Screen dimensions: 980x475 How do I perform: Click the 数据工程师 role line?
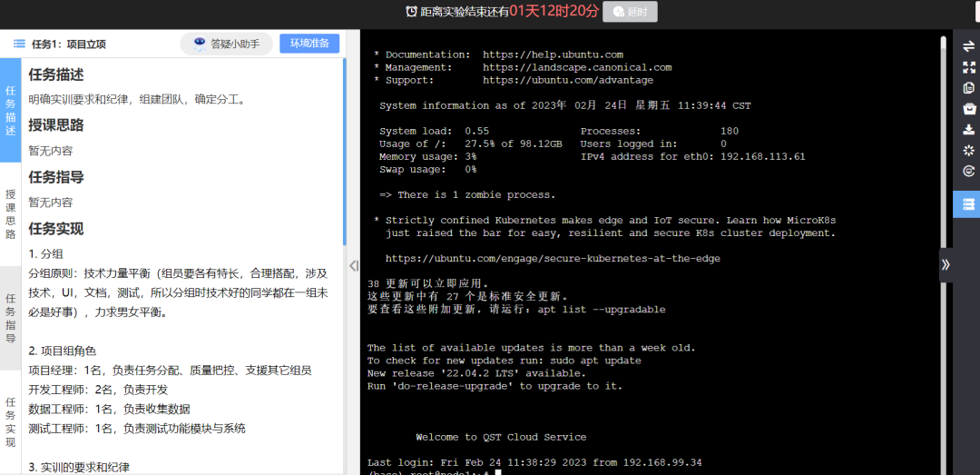tap(109, 409)
